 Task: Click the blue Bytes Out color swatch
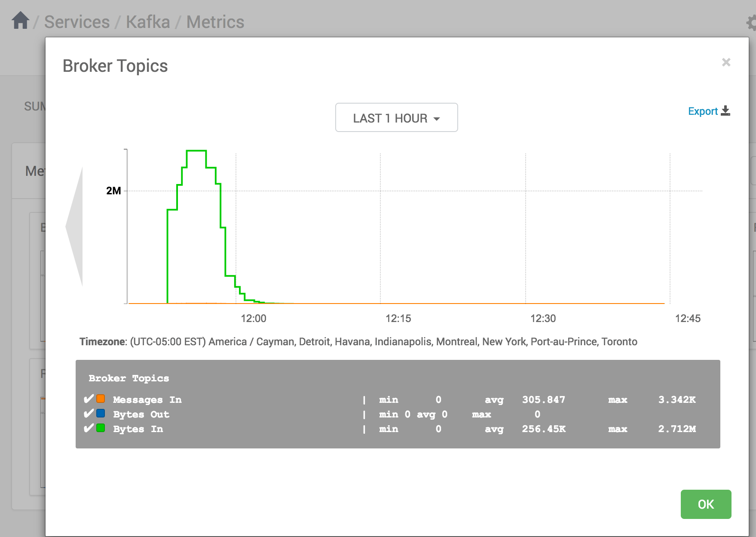(x=101, y=413)
